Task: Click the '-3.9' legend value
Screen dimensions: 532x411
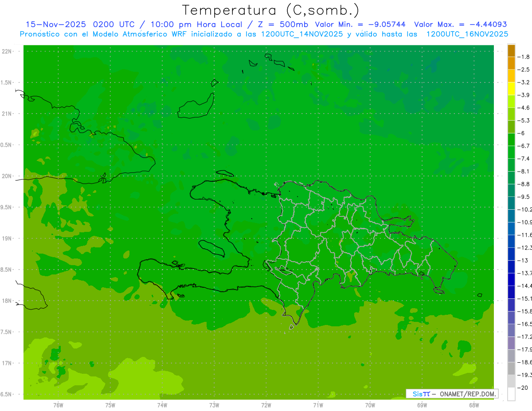Action: [x=524, y=95]
